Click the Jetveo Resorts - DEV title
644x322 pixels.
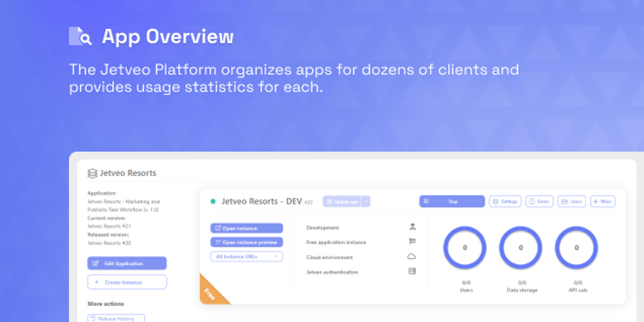pos(262,202)
